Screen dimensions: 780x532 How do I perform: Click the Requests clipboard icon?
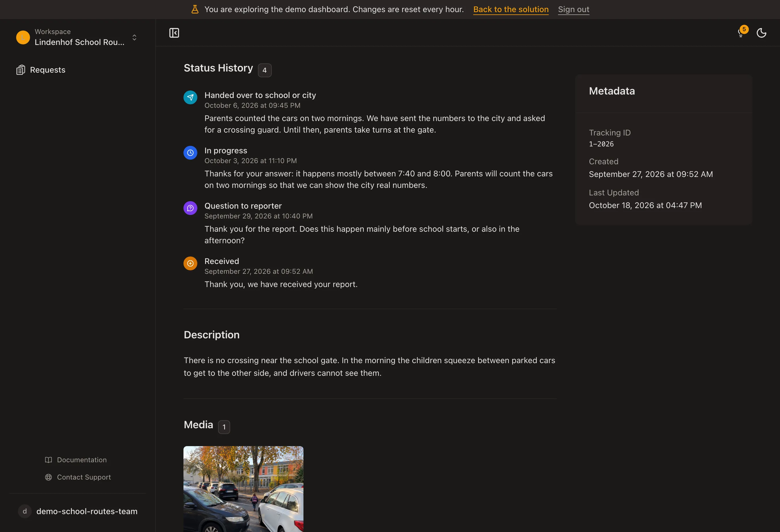tap(21, 70)
